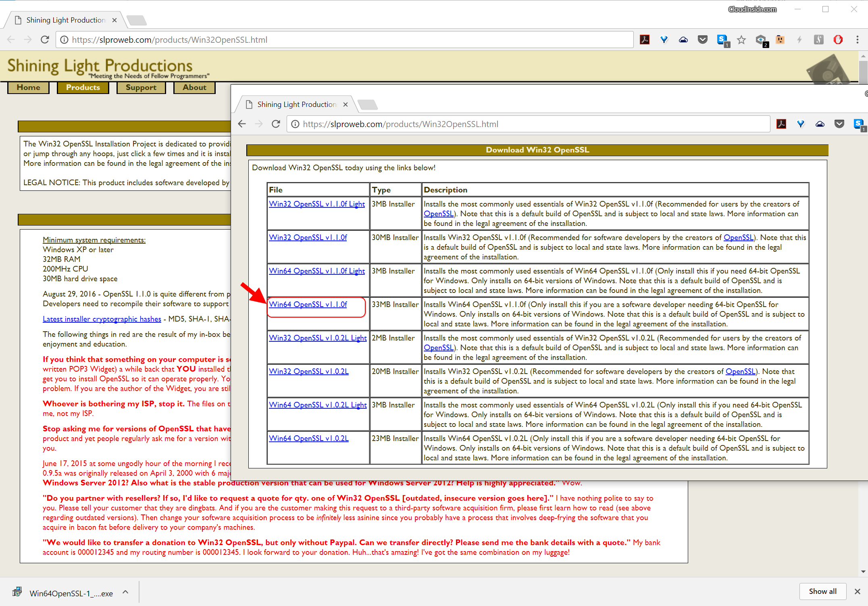Click the gray lightning bolt extension icon
Image resolution: width=868 pixels, height=606 pixels.
point(799,40)
